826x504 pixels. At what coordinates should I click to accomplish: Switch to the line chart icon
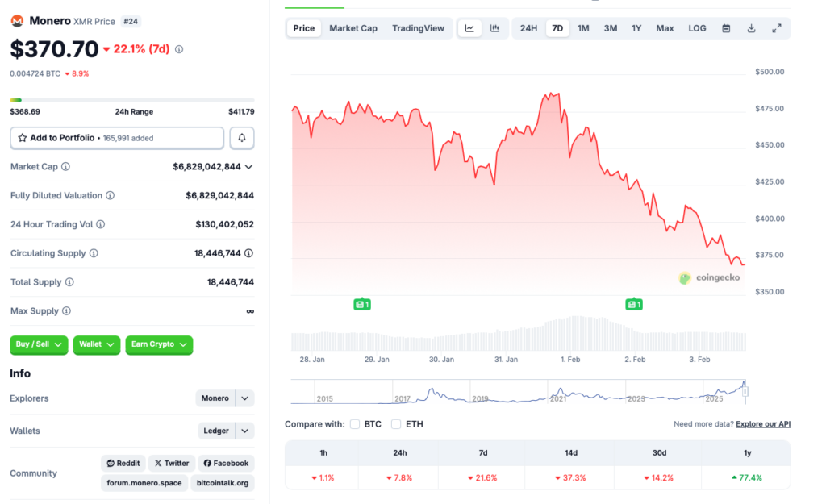pyautogui.click(x=469, y=28)
